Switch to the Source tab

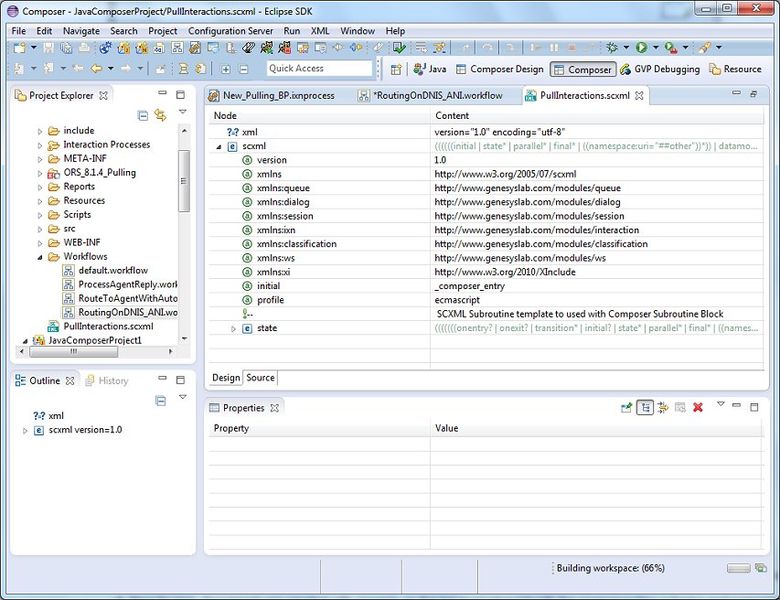(260, 377)
